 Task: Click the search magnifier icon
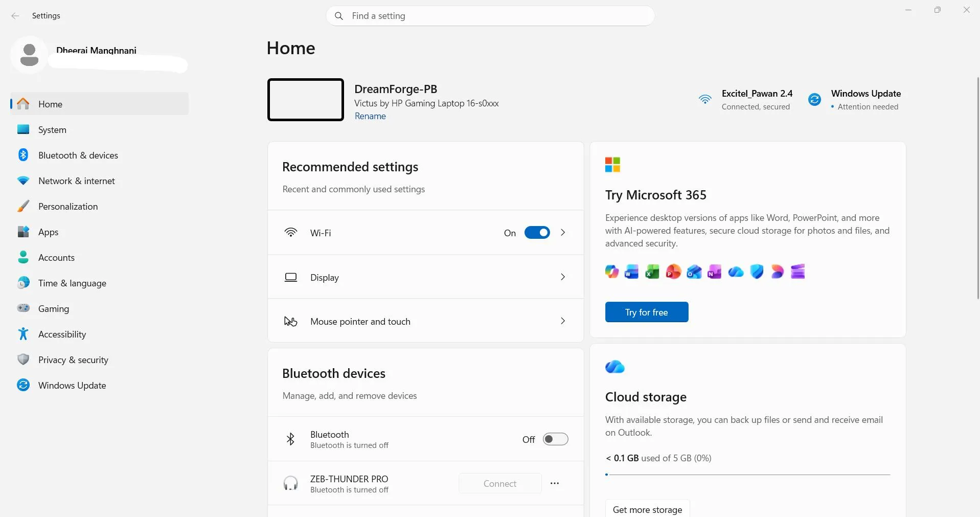tap(338, 16)
